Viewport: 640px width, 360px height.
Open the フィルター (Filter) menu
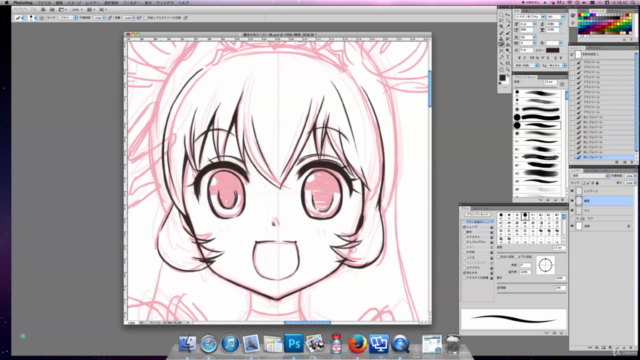(131, 2)
